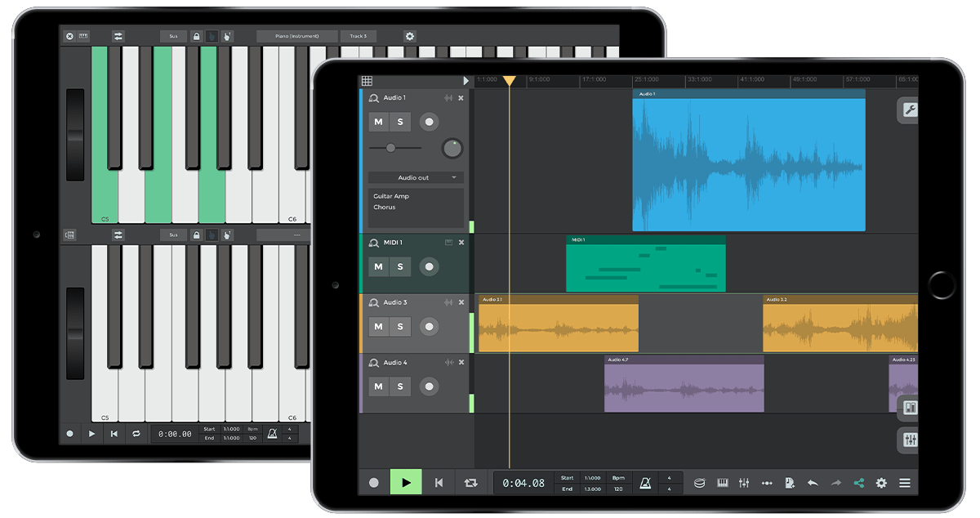Open the three-dots more options menu
Viewport: 980px width, 518px height.
[x=768, y=482]
